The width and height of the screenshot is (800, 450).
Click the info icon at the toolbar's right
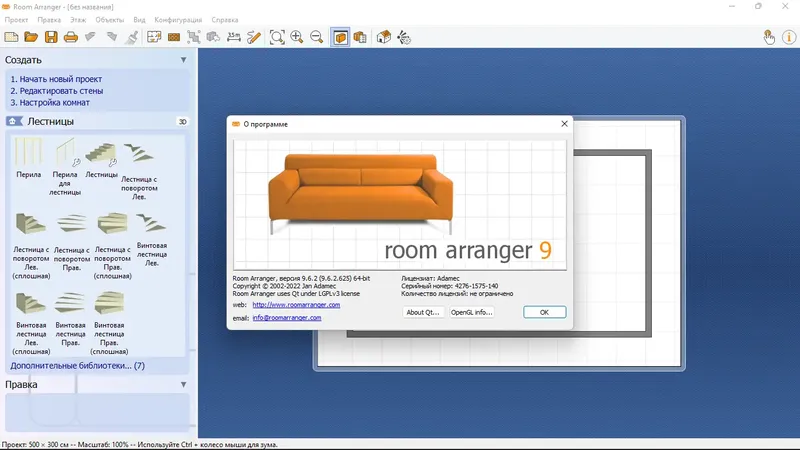point(789,37)
